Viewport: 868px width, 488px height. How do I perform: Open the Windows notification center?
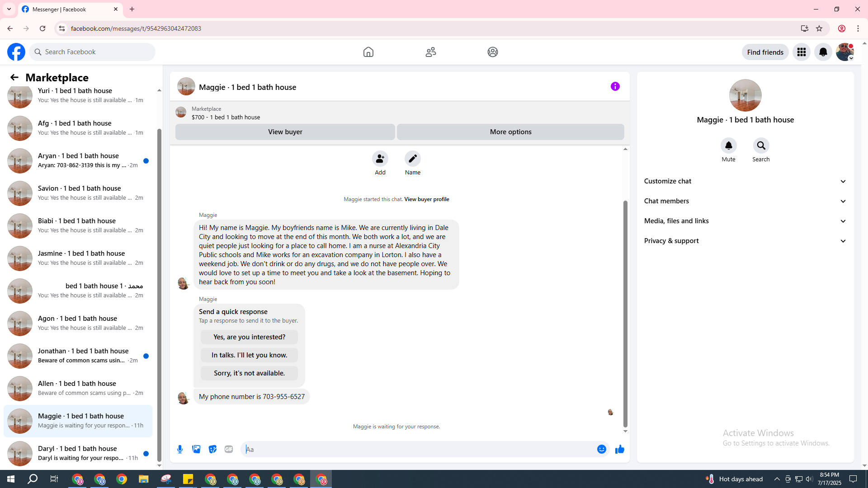854,479
